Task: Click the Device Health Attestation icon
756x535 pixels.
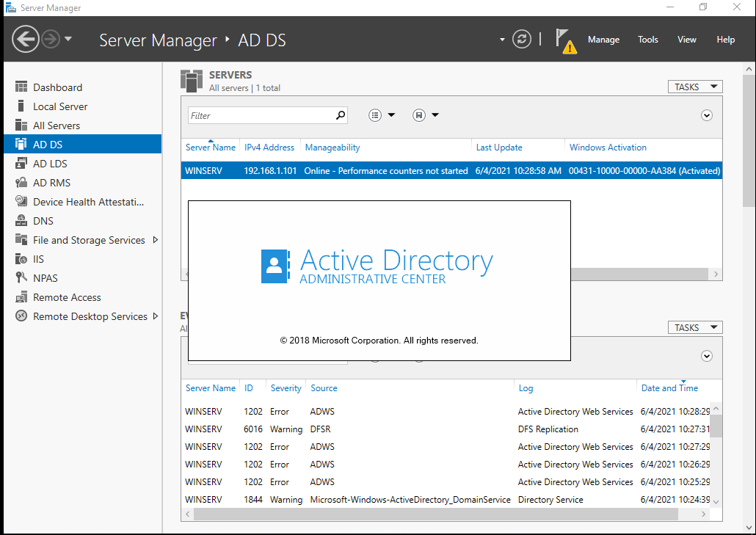Action: click(x=21, y=202)
